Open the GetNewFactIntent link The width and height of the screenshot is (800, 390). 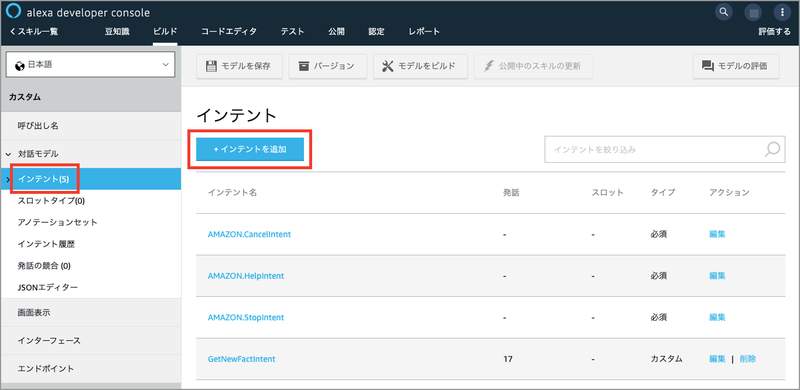pos(241,359)
